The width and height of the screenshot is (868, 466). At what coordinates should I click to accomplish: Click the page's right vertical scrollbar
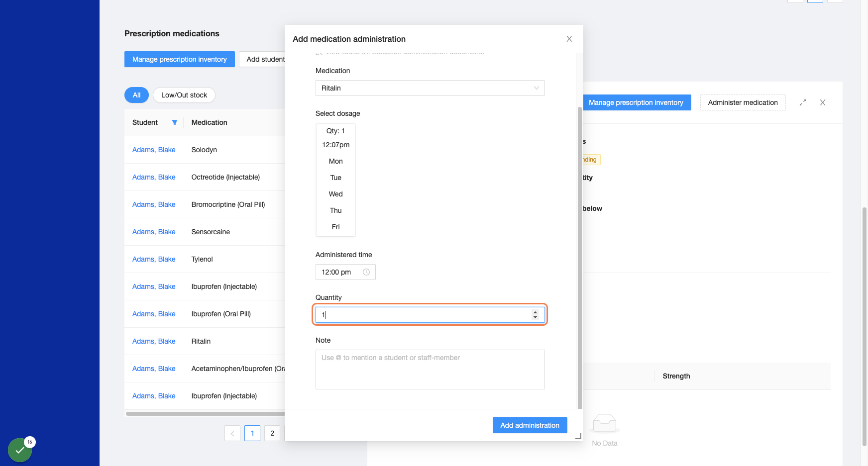point(865,327)
